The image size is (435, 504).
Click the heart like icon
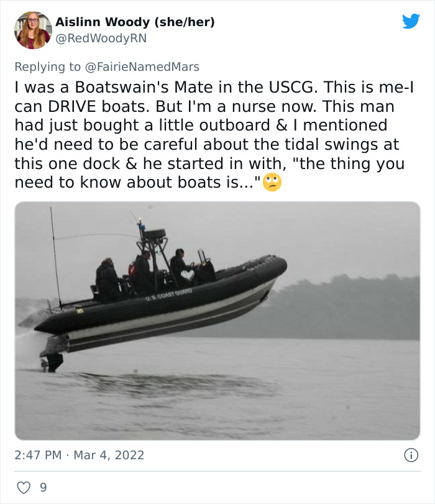[x=24, y=488]
